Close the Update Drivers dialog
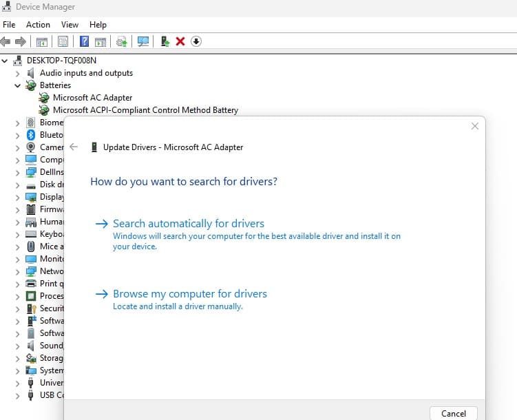The image size is (517, 420). tap(475, 126)
